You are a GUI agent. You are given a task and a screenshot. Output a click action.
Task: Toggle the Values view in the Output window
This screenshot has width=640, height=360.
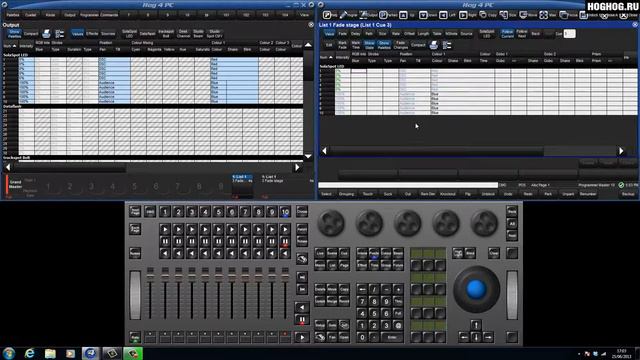coord(77,34)
